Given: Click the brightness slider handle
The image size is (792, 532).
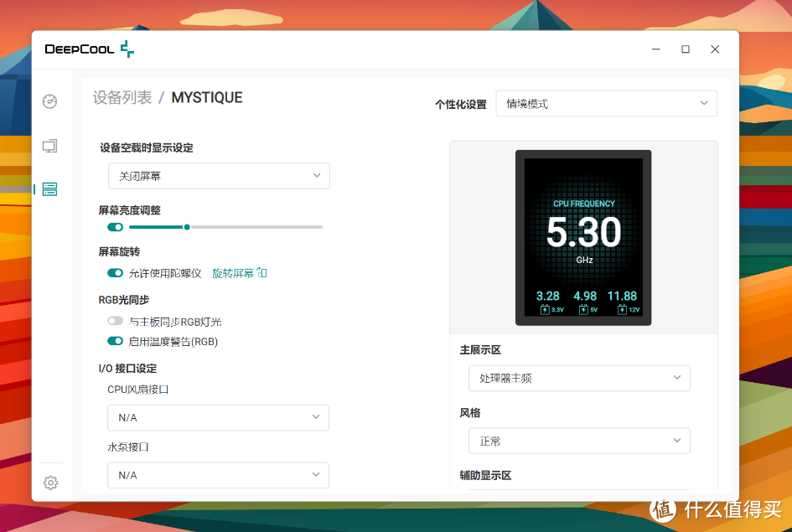Looking at the screenshot, I should pyautogui.click(x=187, y=227).
